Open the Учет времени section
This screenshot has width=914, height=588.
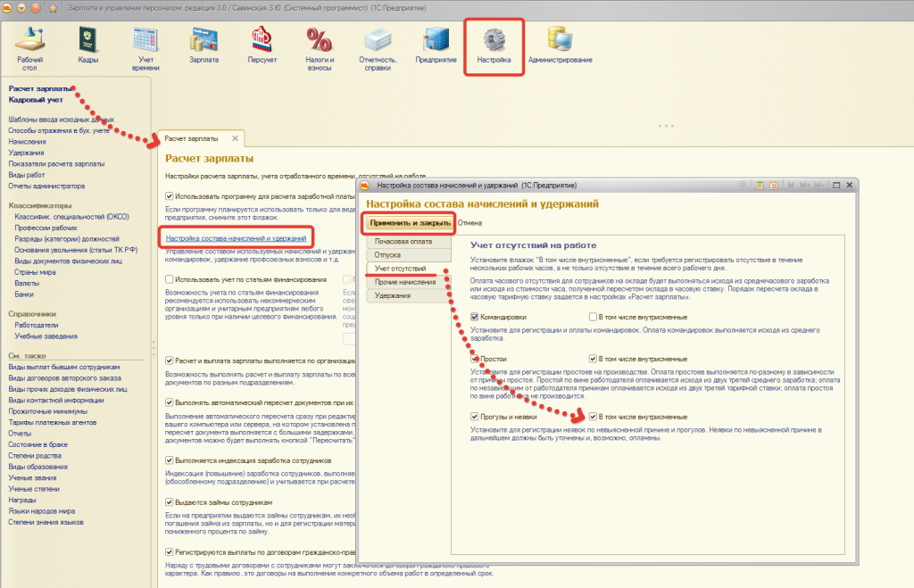click(145, 49)
